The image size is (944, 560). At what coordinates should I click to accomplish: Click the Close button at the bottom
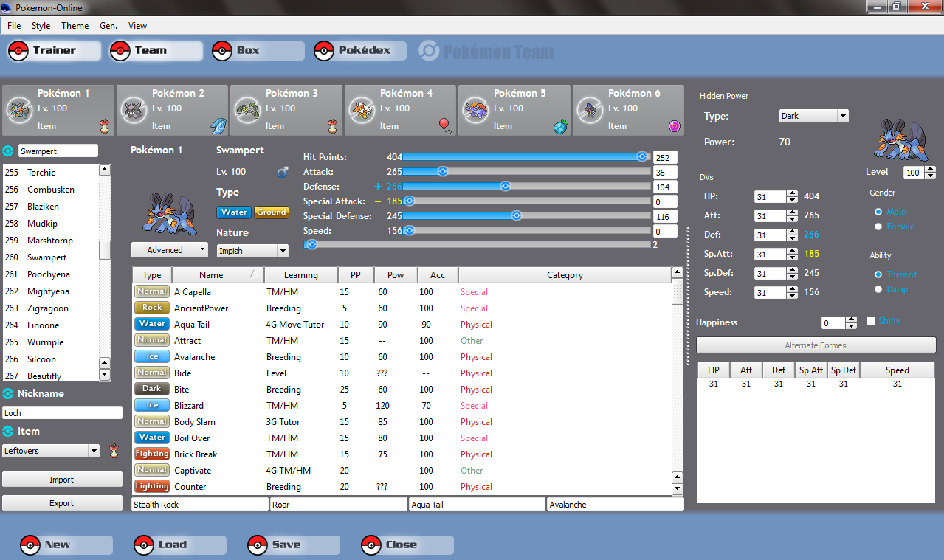(x=407, y=545)
